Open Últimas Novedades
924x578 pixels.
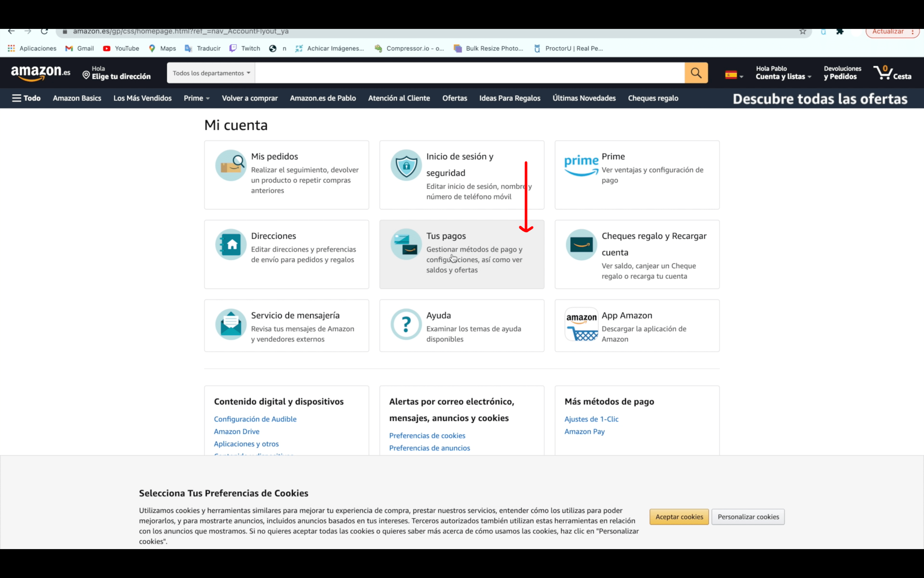click(584, 98)
